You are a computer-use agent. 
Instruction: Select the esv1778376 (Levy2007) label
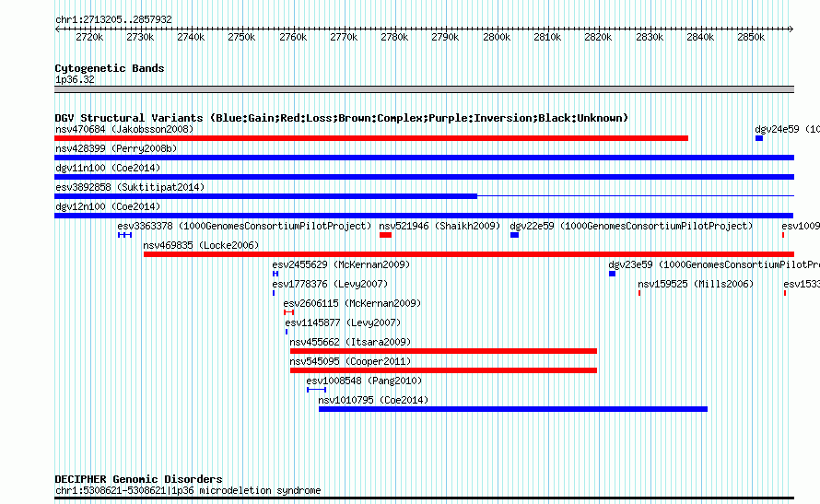pos(330,284)
